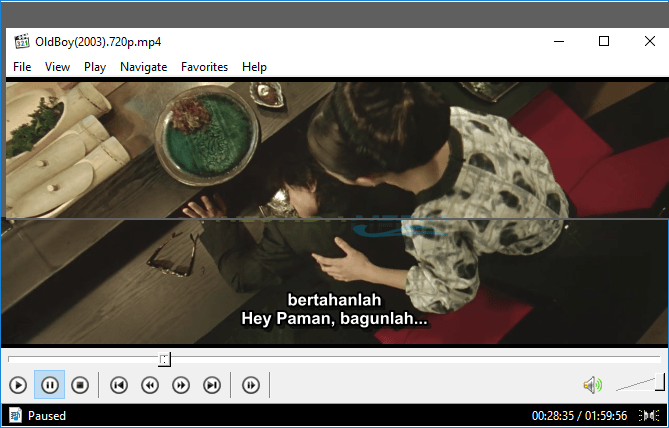Click the video frame area
The width and height of the screenshot is (669, 428).
pos(334,213)
